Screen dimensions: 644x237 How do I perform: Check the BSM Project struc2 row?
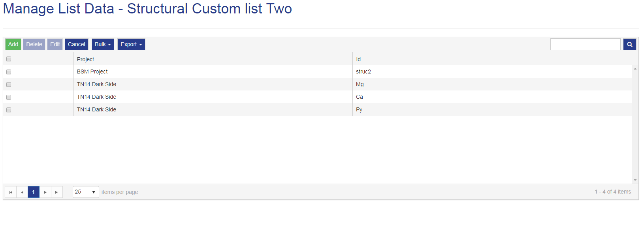(x=9, y=72)
